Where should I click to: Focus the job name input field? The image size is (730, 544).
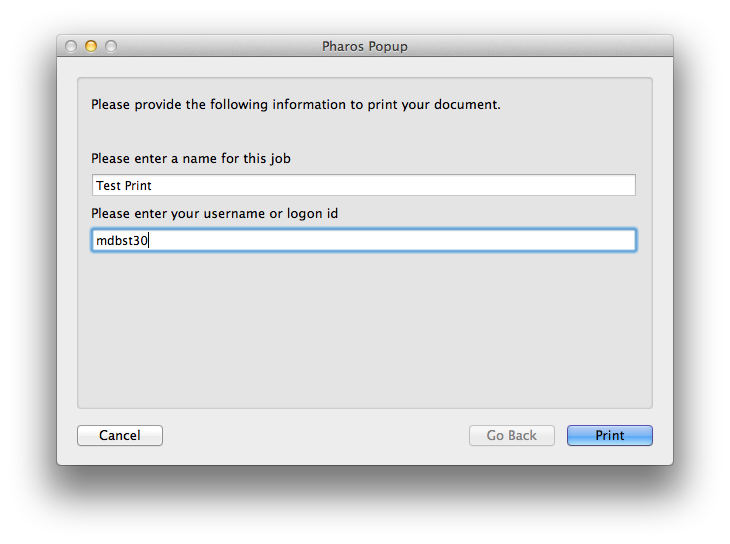[x=363, y=186]
